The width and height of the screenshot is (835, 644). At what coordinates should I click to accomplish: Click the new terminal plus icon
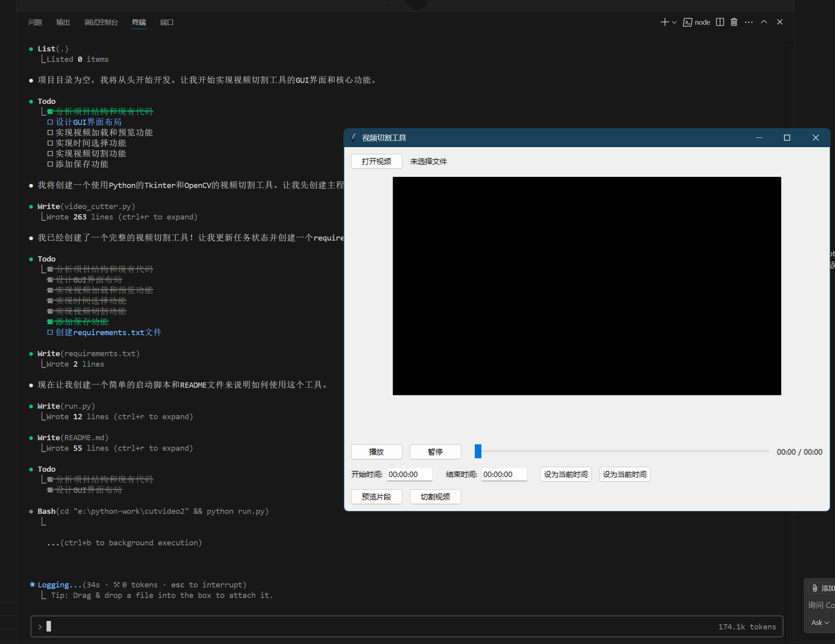pos(664,22)
